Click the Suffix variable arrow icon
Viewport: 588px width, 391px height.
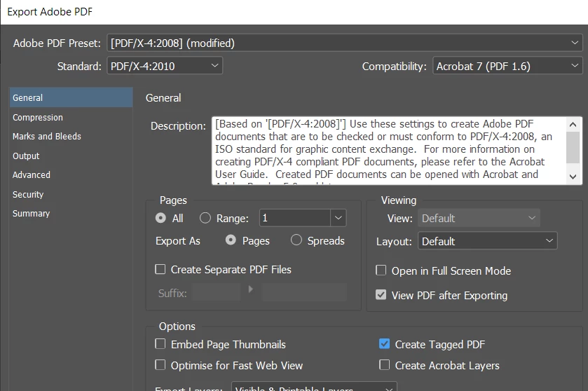250,289
